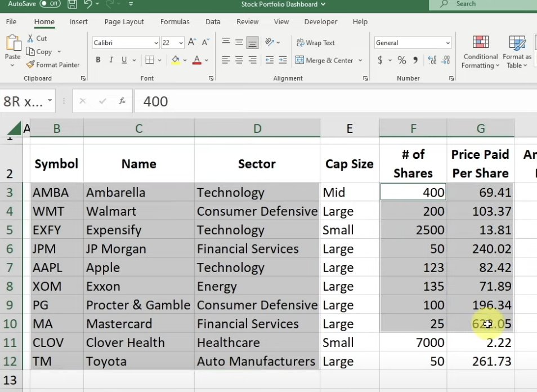
Task: Toggle AutoSave switch off/on
Action: [50, 4]
